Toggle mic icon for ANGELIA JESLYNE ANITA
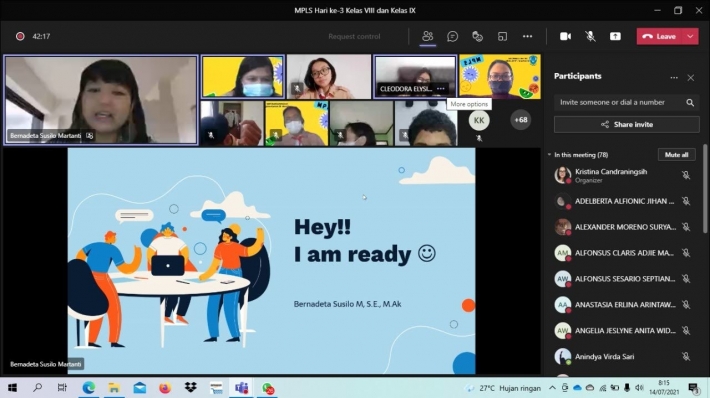 [686, 331]
